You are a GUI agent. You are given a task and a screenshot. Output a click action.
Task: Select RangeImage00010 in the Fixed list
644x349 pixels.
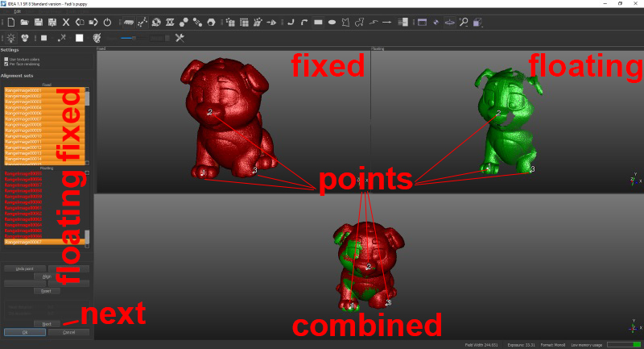[44, 136]
